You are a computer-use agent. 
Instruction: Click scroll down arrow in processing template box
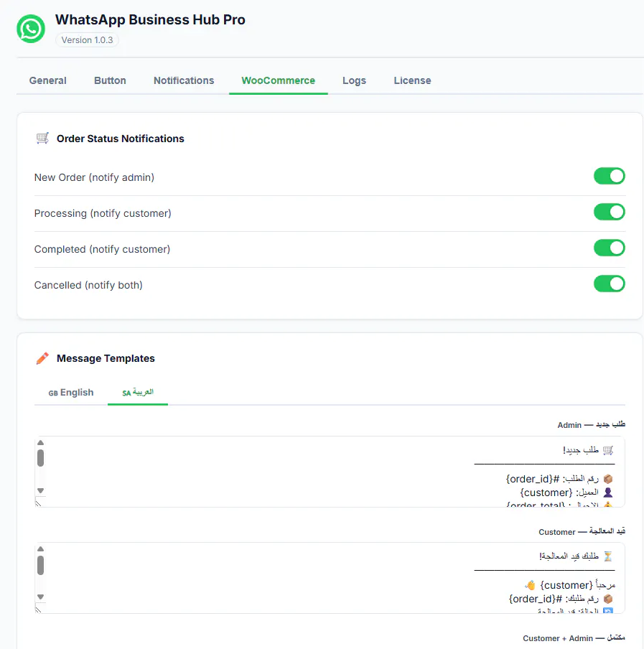click(x=40, y=597)
